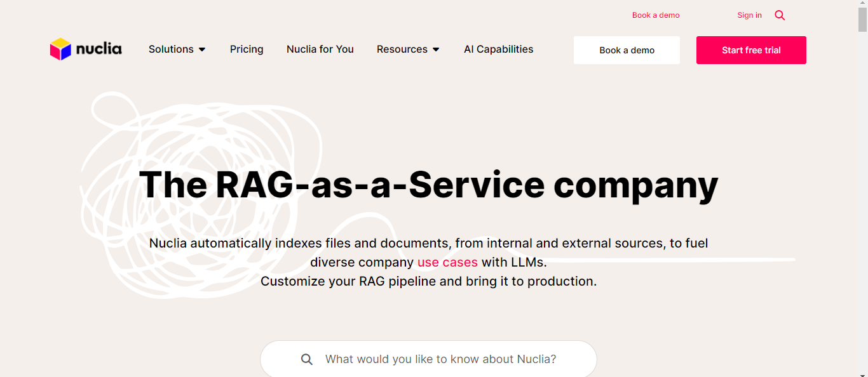Select the search icon inside the question bar
This screenshot has height=377, width=868.
(x=307, y=359)
